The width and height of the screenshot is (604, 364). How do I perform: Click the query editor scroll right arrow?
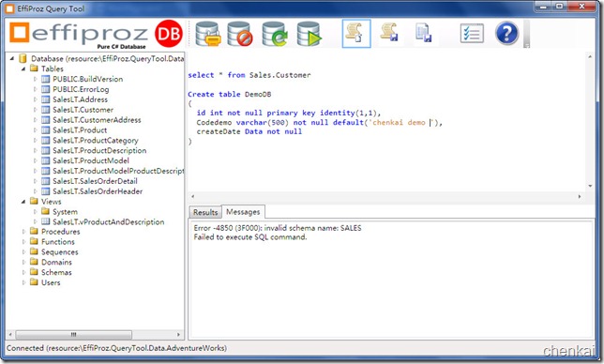580,196
